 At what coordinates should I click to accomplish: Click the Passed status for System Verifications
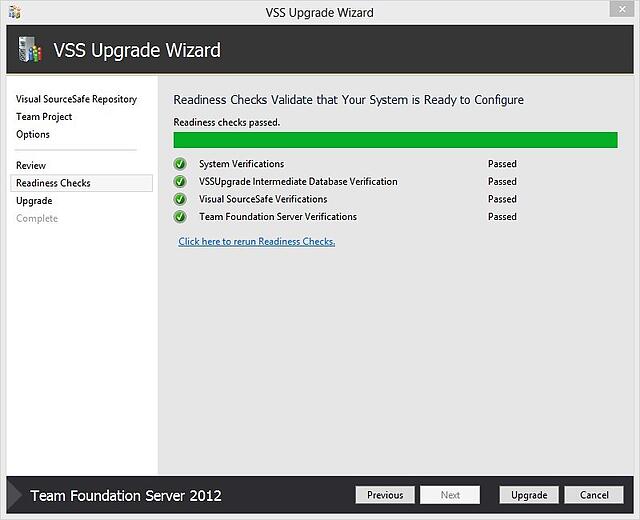click(502, 164)
